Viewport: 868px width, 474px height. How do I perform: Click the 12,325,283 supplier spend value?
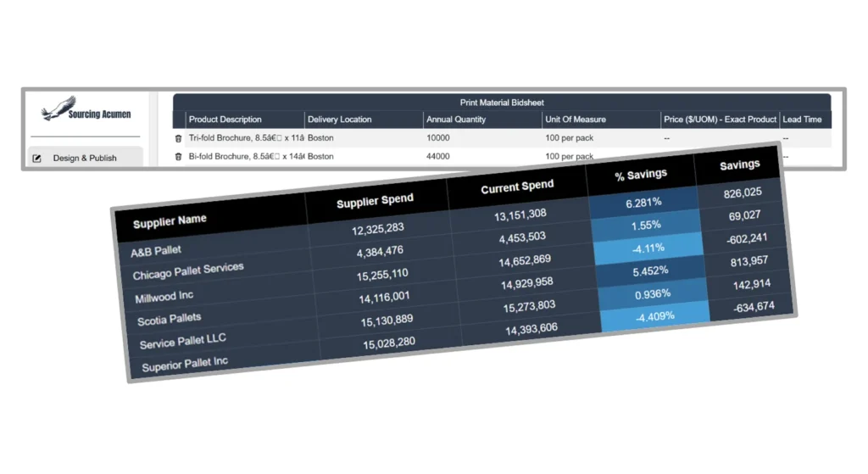pos(377,228)
